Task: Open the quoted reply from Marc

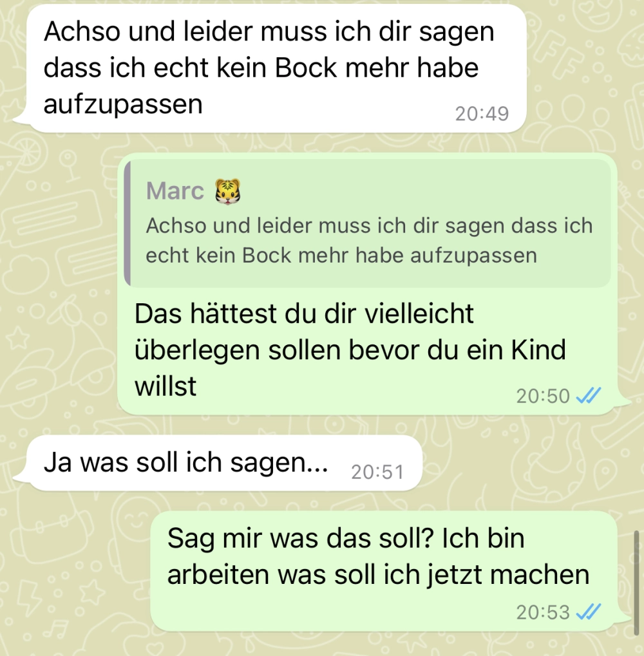Action: tap(368, 224)
